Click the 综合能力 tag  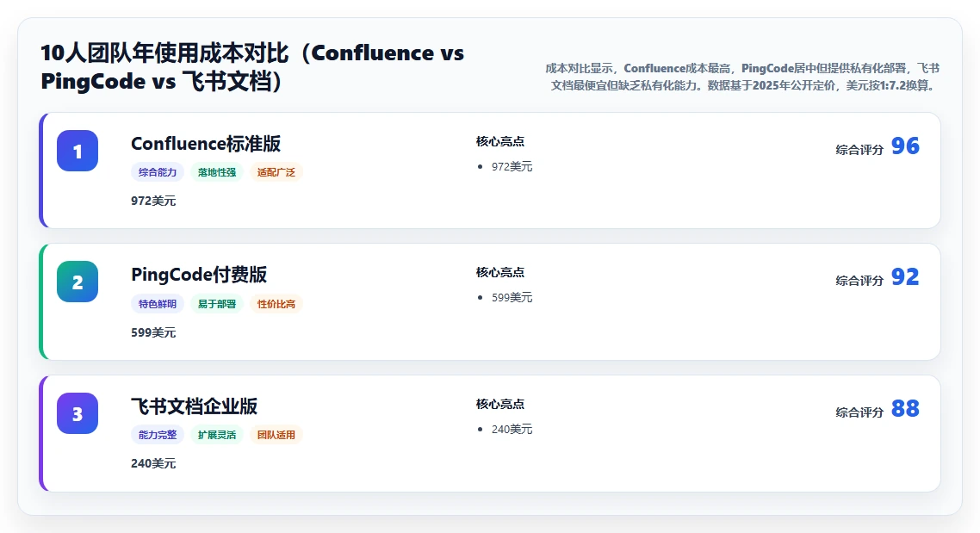[x=158, y=172]
